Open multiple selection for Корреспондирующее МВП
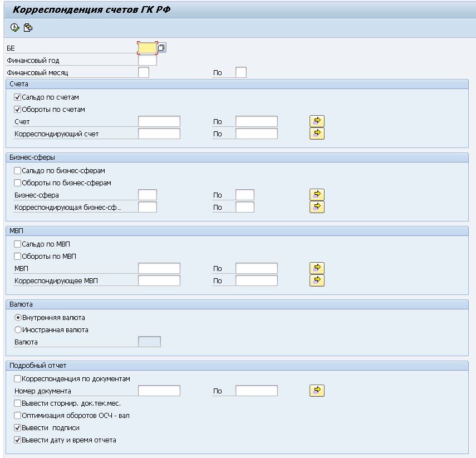Screen dimensions: 476x458 tap(317, 280)
